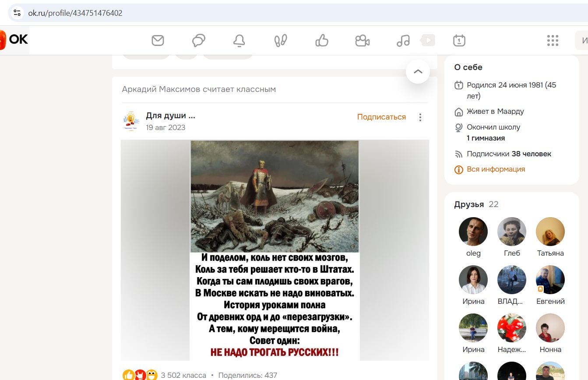The height and width of the screenshot is (380, 588).
Task: Click the Вся информация info icon
Action: (x=458, y=170)
